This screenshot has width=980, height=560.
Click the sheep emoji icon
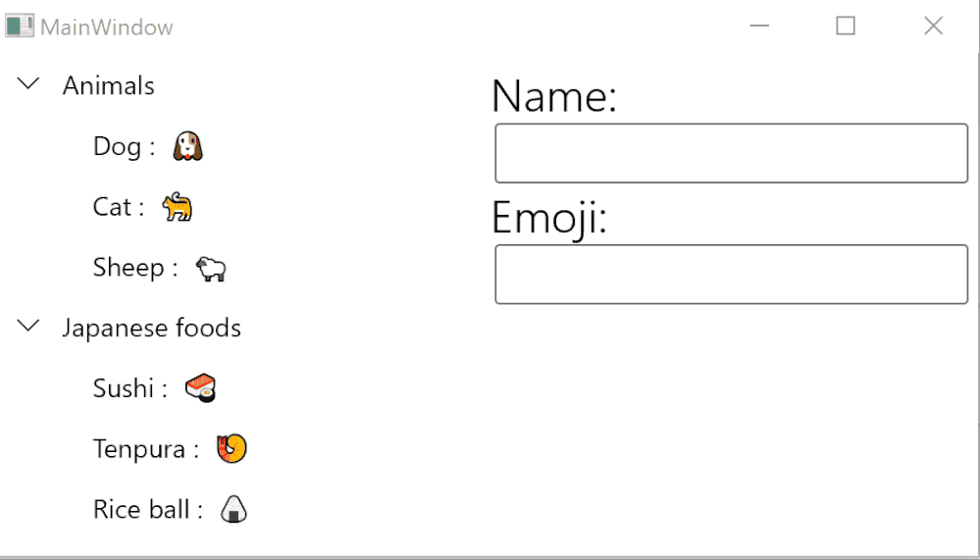(211, 269)
